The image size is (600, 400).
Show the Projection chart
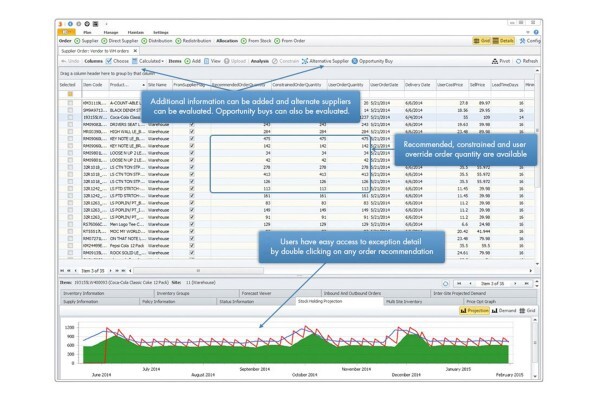474,311
